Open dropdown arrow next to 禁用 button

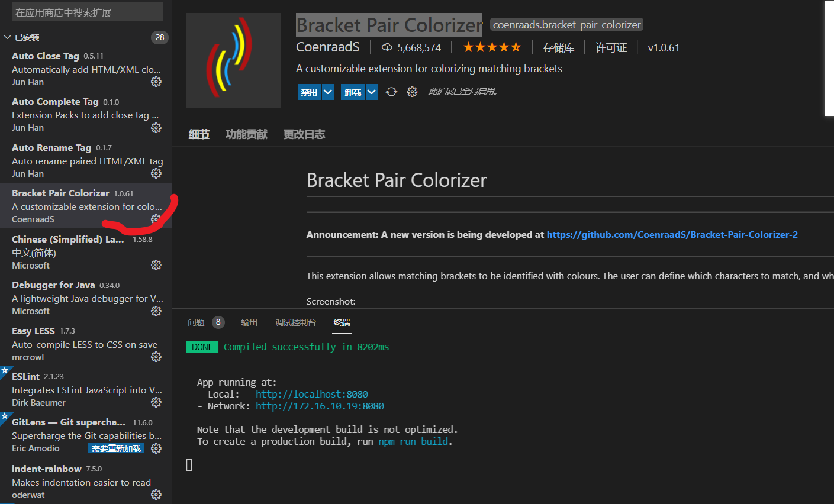(328, 92)
